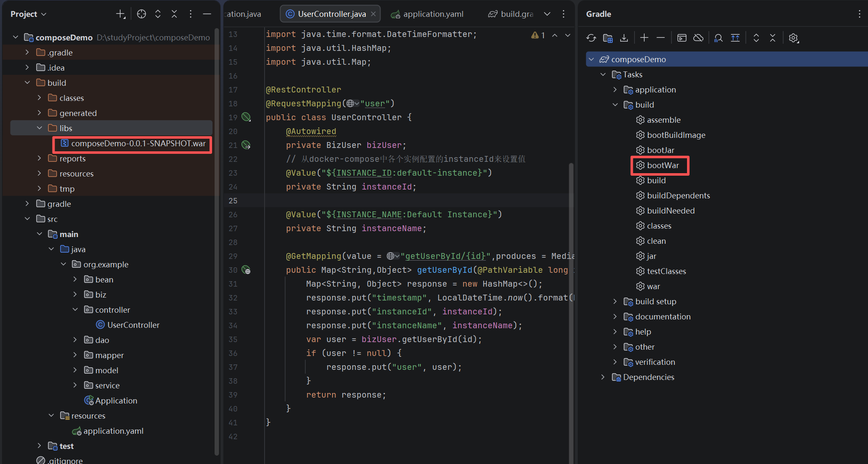Screen dimensions: 868x464
Task: Select the war Gradle task
Action: tap(653, 286)
